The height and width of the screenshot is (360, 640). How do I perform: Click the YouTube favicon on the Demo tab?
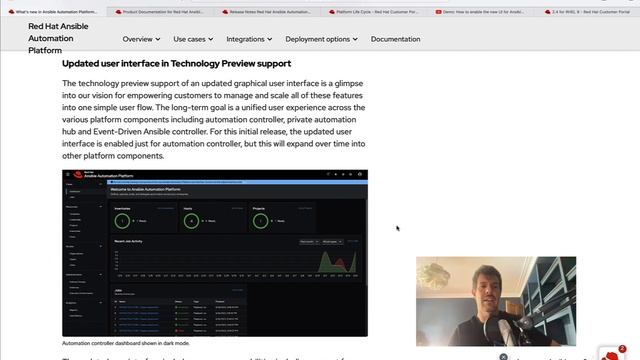[438, 12]
